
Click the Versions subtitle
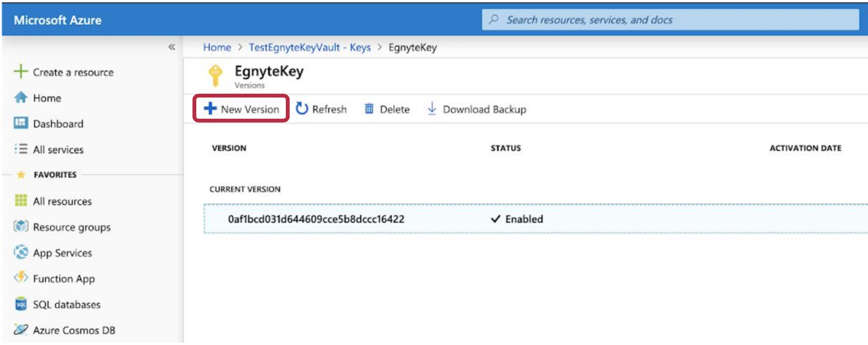point(250,86)
